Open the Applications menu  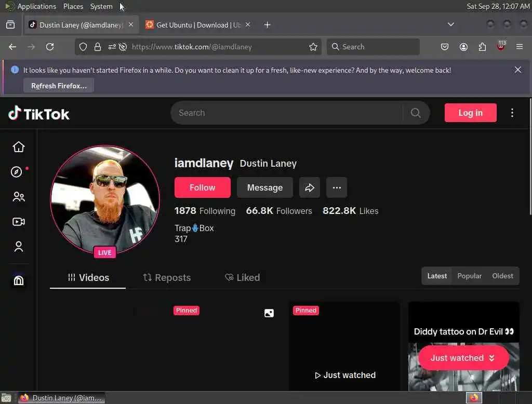(37, 6)
